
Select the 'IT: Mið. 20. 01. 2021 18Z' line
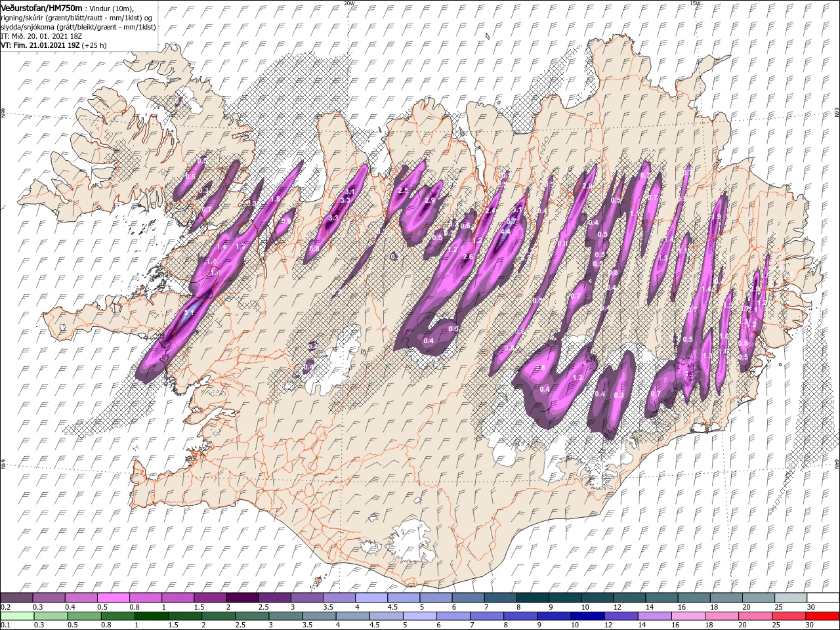pyautogui.click(x=42, y=35)
